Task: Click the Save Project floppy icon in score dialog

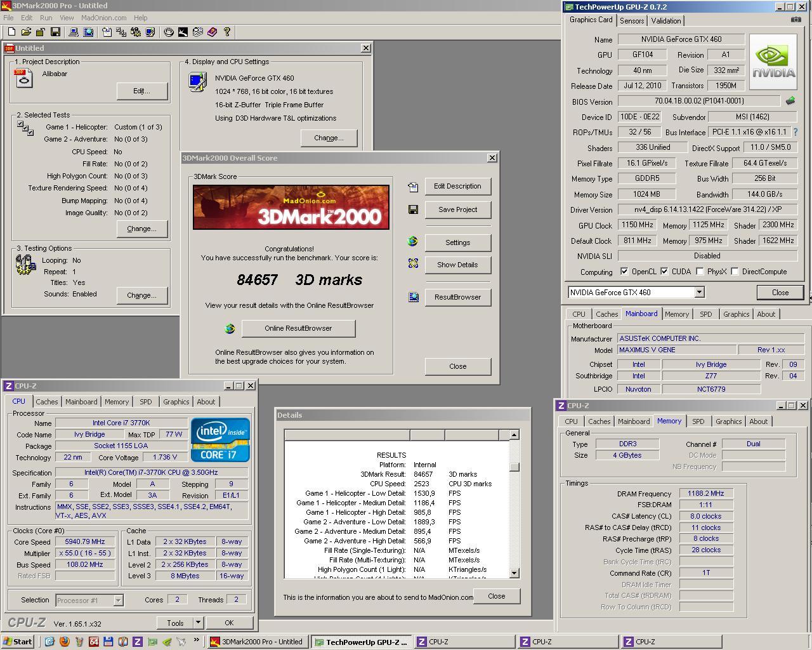Action: [x=413, y=209]
